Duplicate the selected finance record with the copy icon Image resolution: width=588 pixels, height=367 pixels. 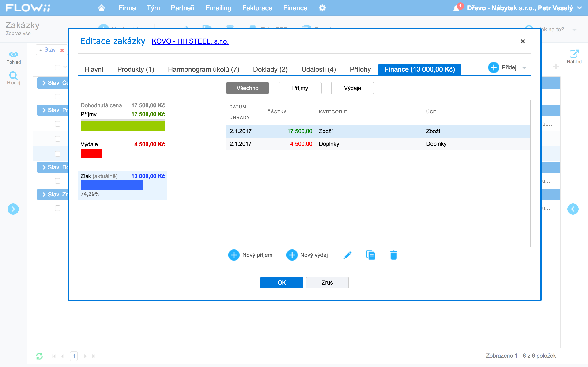click(370, 255)
